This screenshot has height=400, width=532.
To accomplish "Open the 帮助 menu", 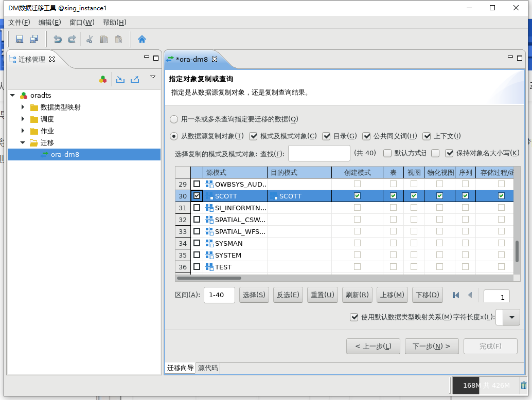I will [113, 22].
